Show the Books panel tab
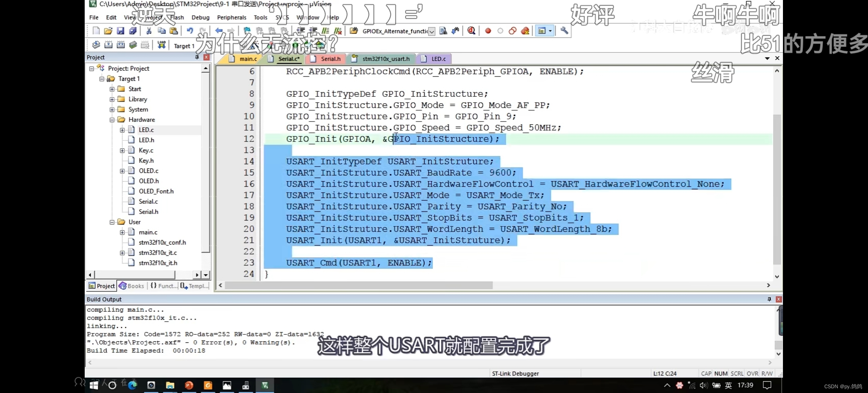The height and width of the screenshot is (393, 868). click(x=132, y=286)
